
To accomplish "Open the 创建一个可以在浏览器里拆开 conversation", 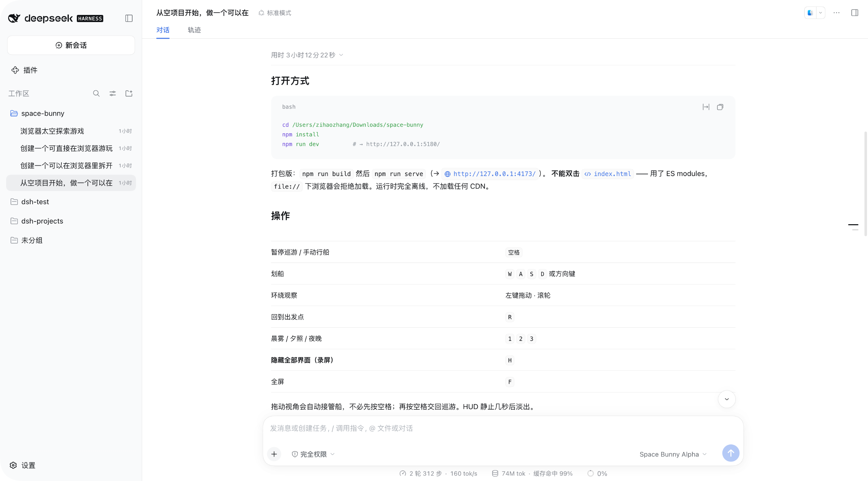I will 71,166.
